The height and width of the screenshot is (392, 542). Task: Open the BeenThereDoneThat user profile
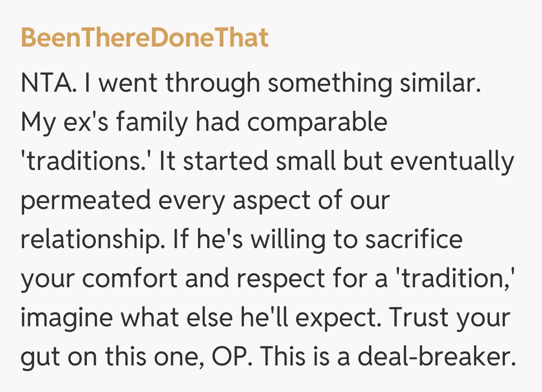pyautogui.click(x=145, y=38)
